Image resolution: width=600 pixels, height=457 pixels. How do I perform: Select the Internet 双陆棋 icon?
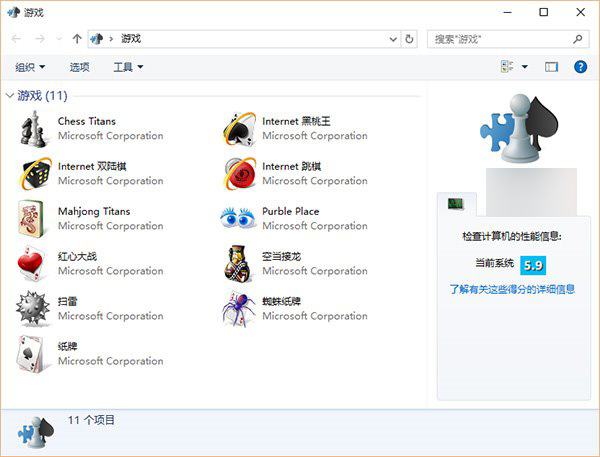33,174
